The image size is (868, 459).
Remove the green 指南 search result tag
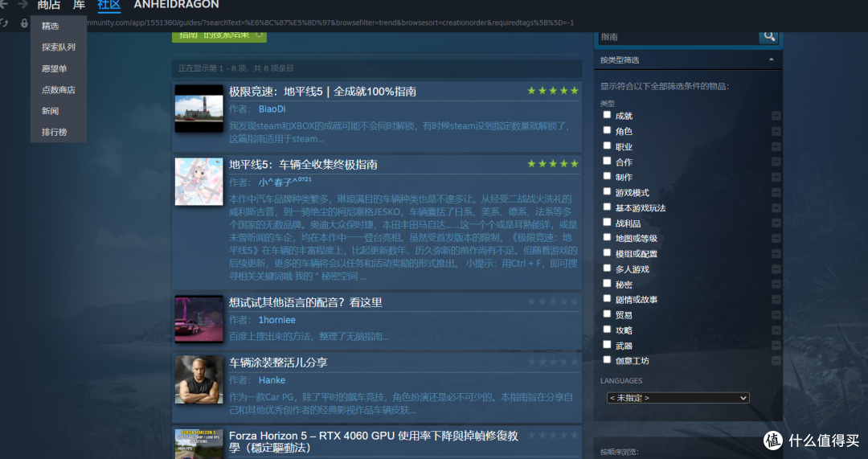point(259,35)
